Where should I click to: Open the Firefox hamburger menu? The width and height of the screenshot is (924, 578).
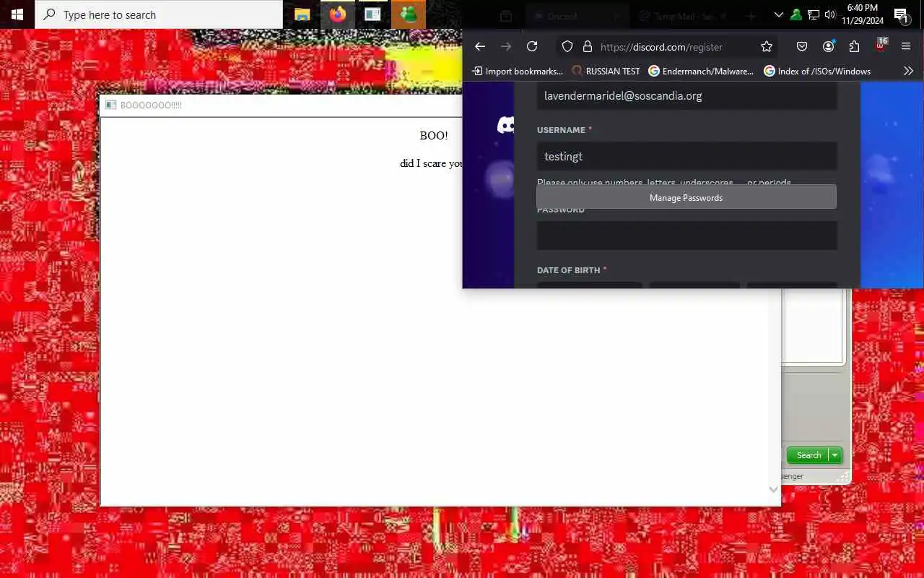906,47
